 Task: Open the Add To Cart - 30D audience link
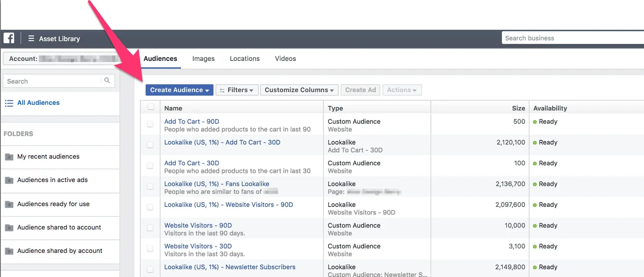pyautogui.click(x=192, y=163)
